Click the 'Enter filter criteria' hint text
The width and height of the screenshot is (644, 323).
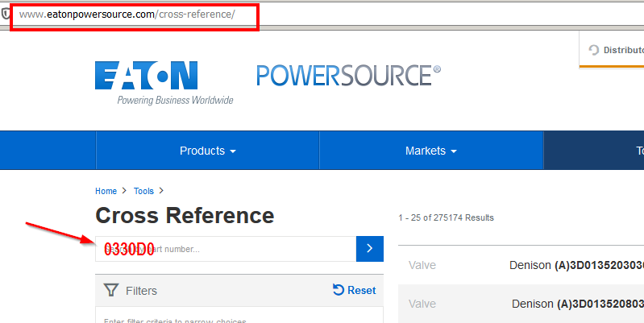click(x=175, y=321)
